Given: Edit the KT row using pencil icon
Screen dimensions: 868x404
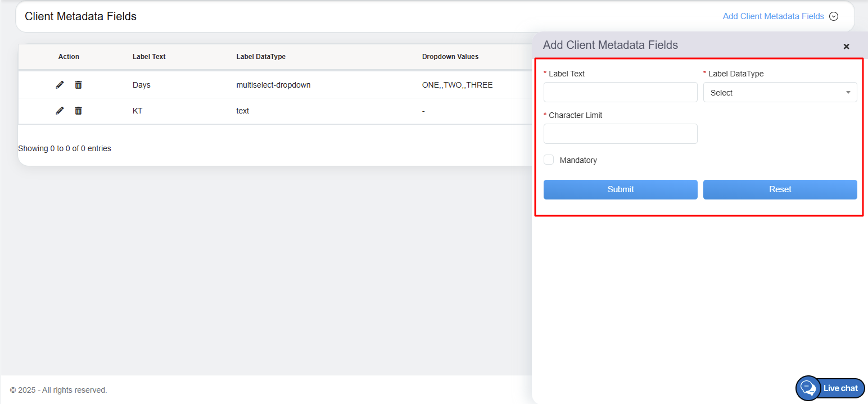Looking at the screenshot, I should click(x=60, y=111).
